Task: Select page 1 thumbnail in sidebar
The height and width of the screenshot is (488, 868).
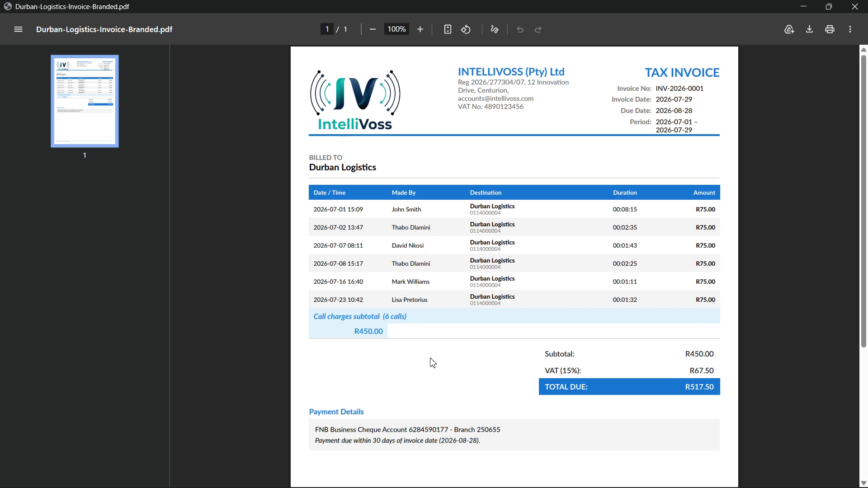Action: (x=85, y=101)
